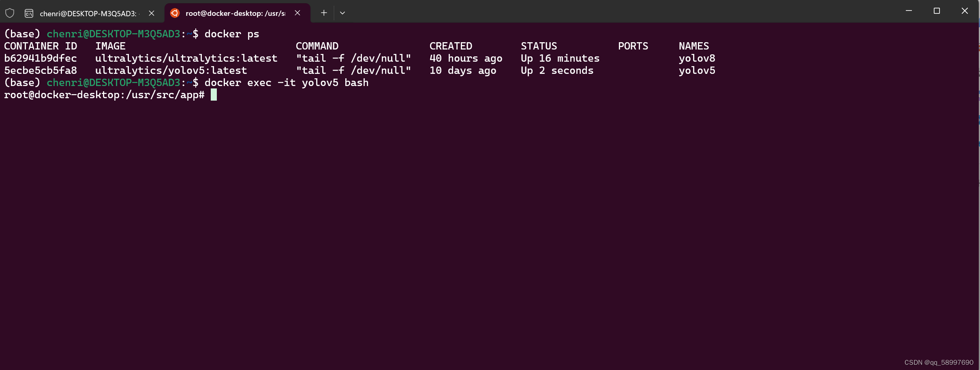This screenshot has width=980, height=370.
Task: Click the IMAGE column header
Action: [110, 46]
